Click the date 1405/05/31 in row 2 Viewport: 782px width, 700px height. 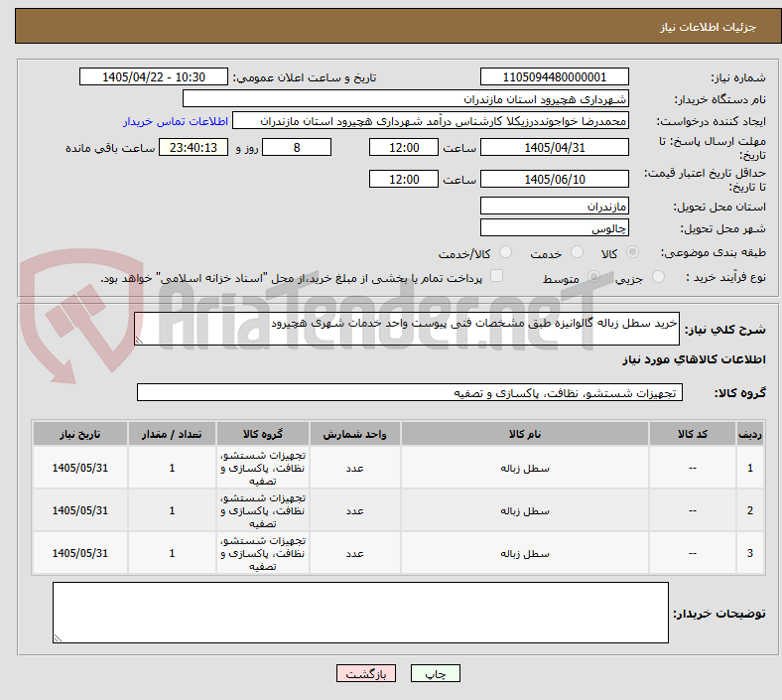pyautogui.click(x=79, y=510)
